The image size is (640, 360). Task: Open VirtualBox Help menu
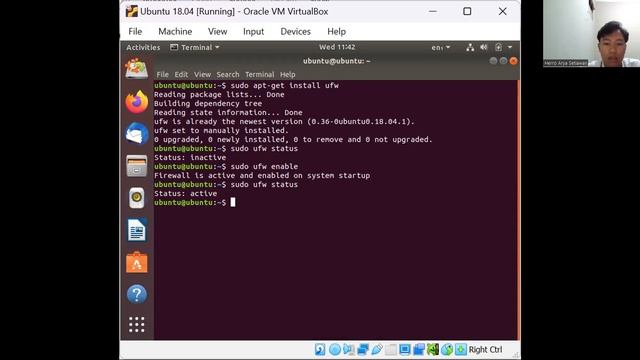[x=336, y=31]
